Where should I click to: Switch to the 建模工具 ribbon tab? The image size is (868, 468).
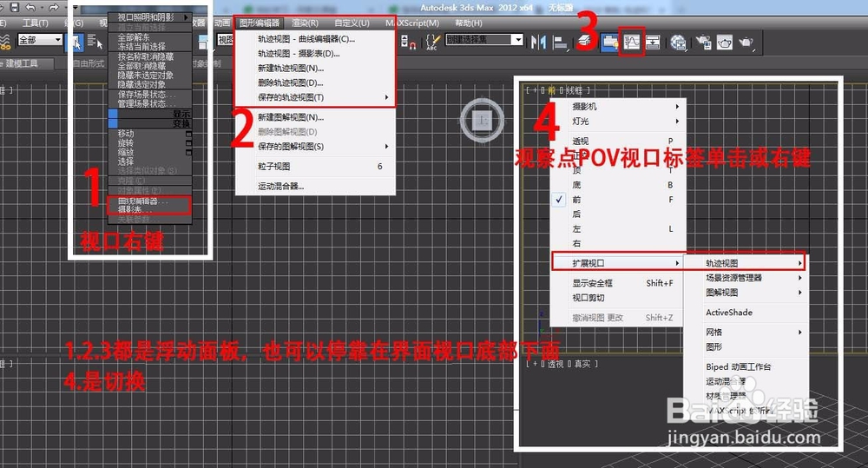pyautogui.click(x=26, y=63)
